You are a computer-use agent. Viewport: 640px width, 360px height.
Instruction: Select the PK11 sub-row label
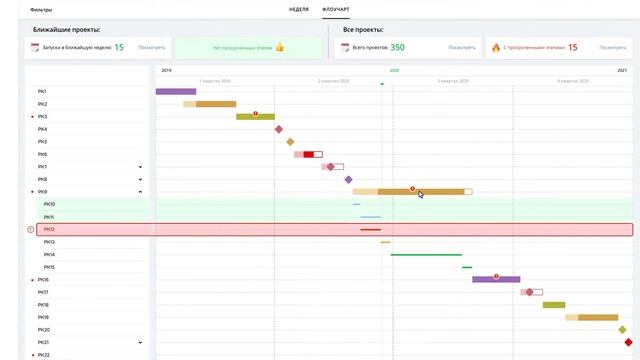coord(49,217)
